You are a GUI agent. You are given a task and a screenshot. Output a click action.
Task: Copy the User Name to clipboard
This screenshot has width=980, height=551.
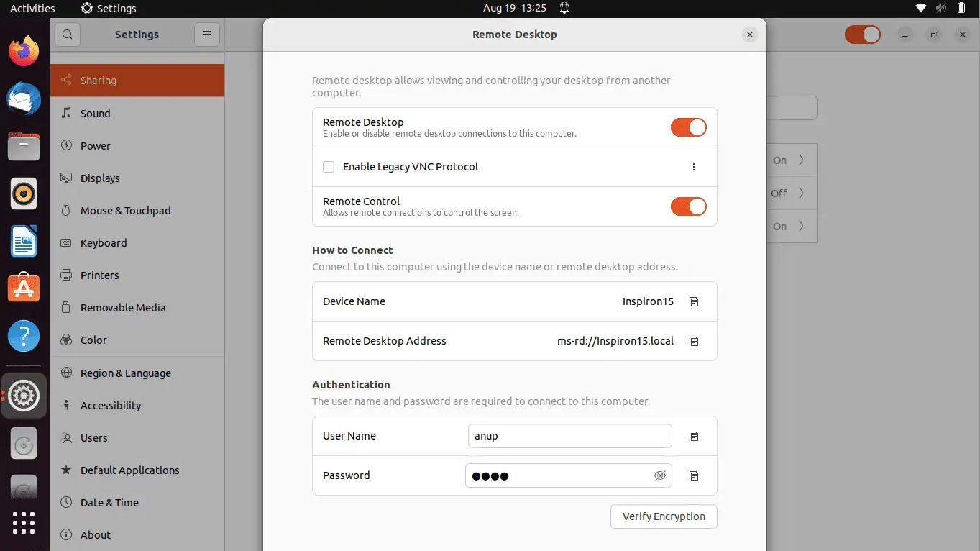click(694, 436)
